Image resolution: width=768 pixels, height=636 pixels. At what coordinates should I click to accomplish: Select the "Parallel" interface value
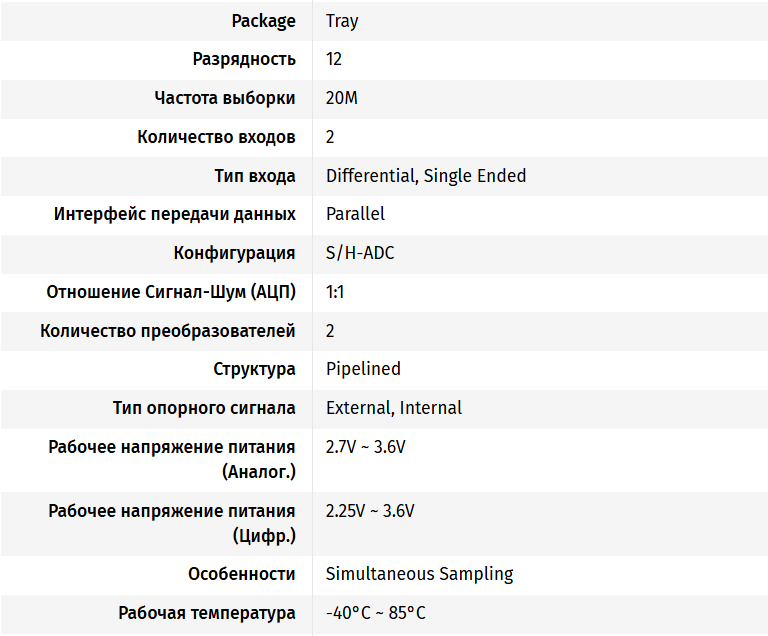pyautogui.click(x=355, y=214)
